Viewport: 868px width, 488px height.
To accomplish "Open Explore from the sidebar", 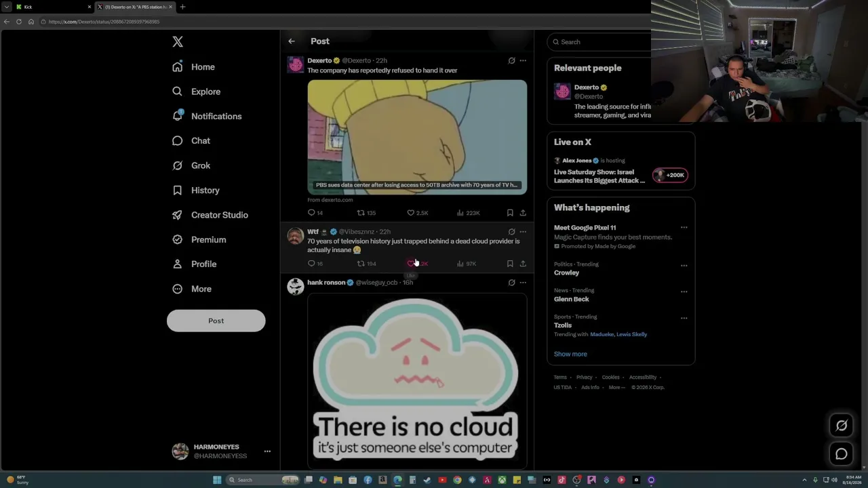I will point(196,91).
